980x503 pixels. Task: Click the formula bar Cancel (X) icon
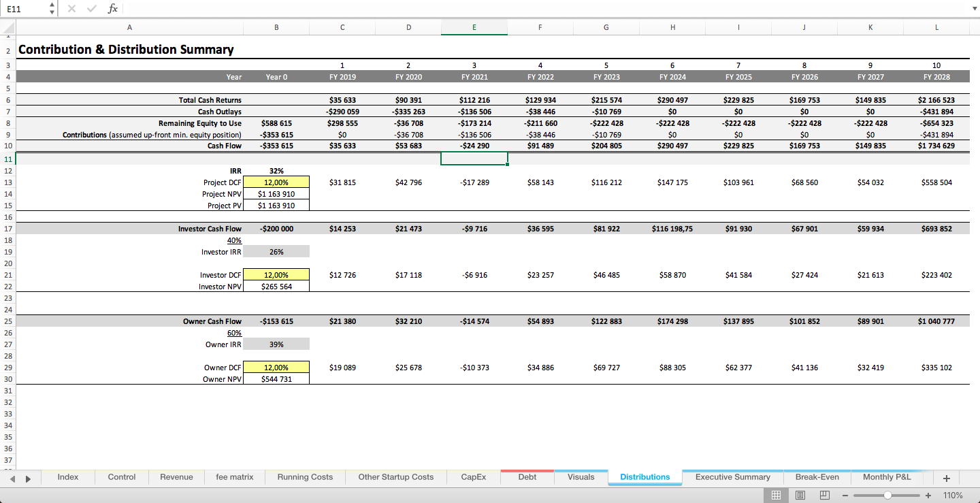click(71, 9)
